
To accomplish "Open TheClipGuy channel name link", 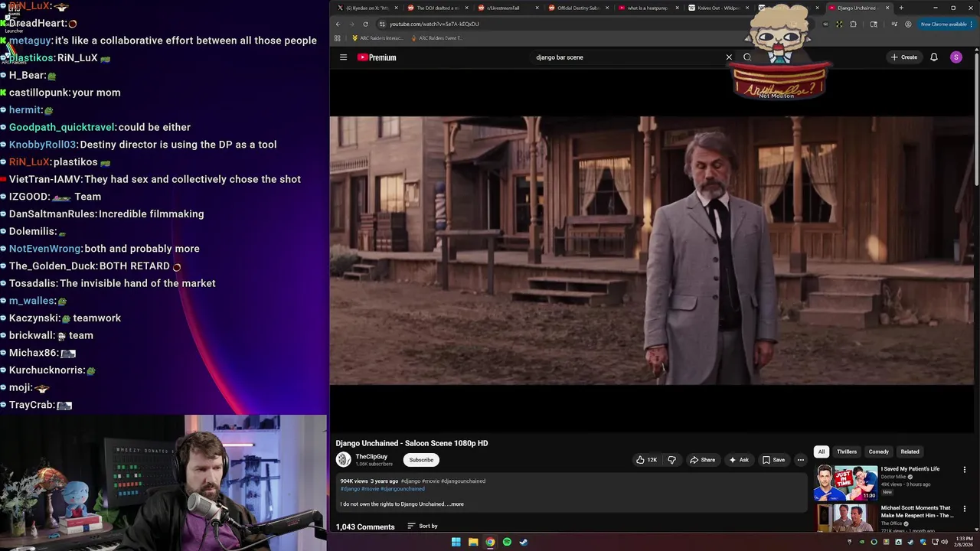I will [x=371, y=456].
